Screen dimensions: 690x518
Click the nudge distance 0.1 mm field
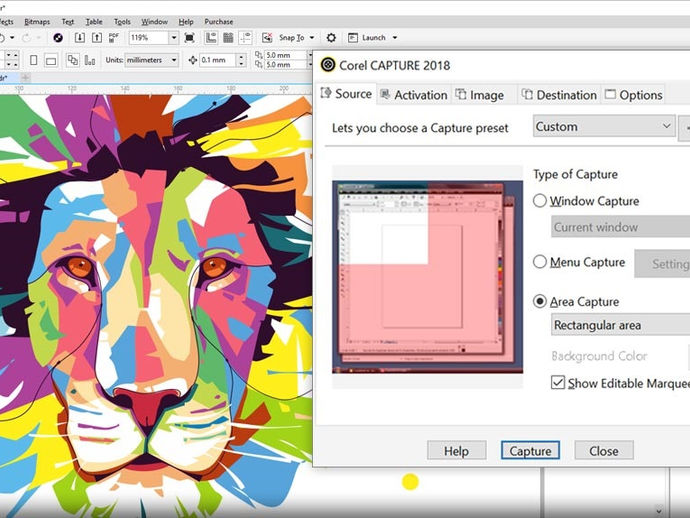click(218, 60)
